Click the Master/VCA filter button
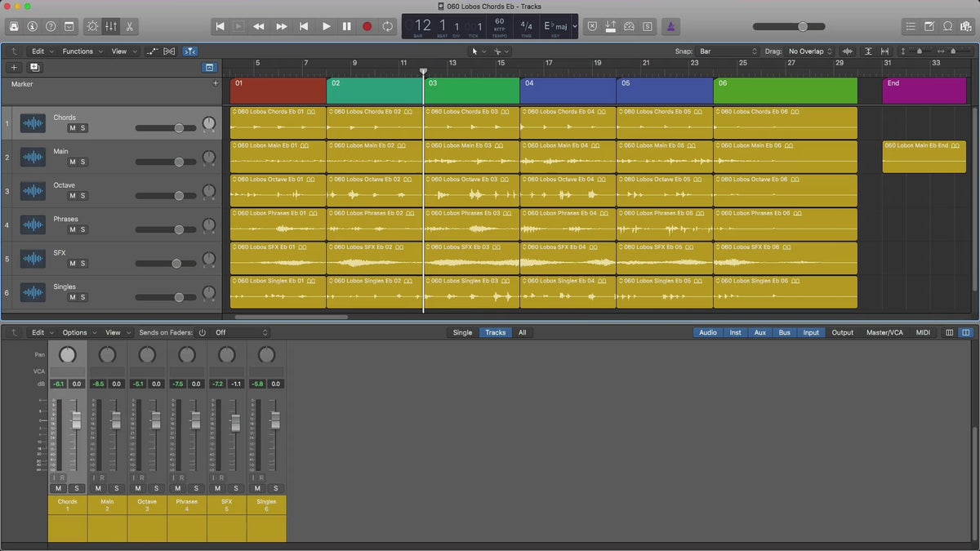Image resolution: width=980 pixels, height=551 pixels. tap(884, 332)
